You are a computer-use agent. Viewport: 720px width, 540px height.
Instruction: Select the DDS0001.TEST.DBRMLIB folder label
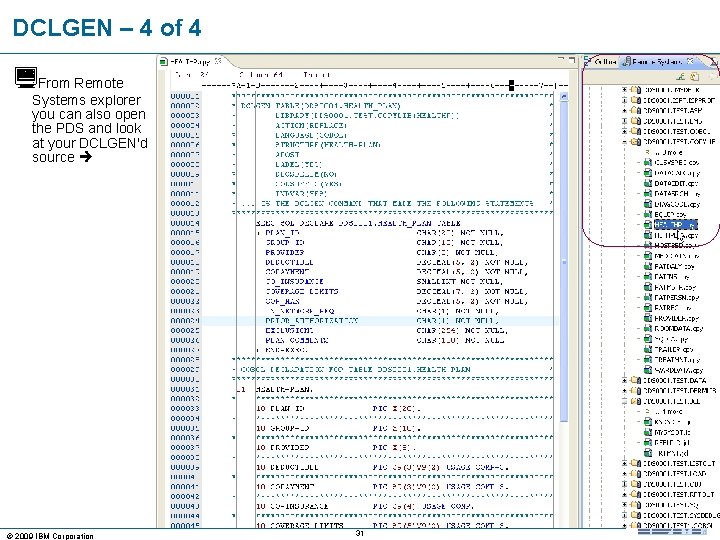[680, 391]
